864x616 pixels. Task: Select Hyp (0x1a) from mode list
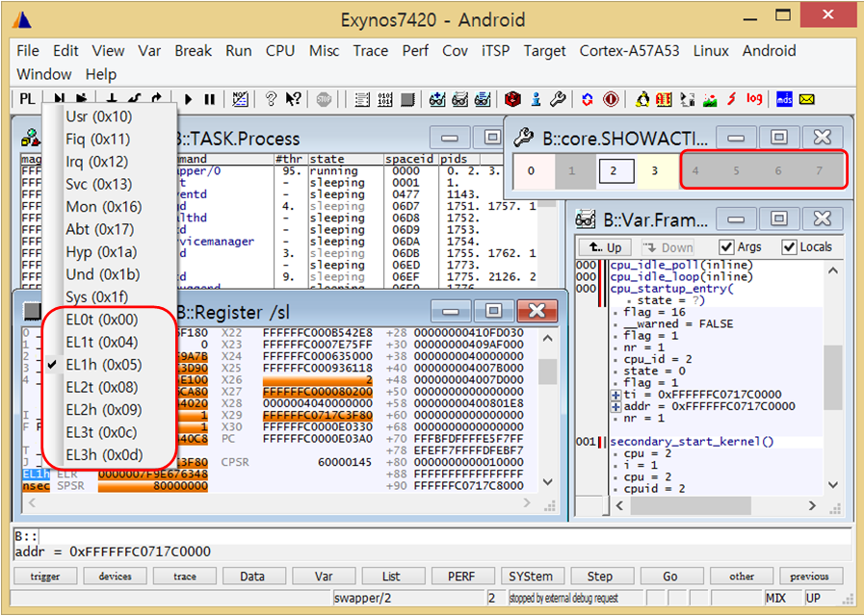101,252
